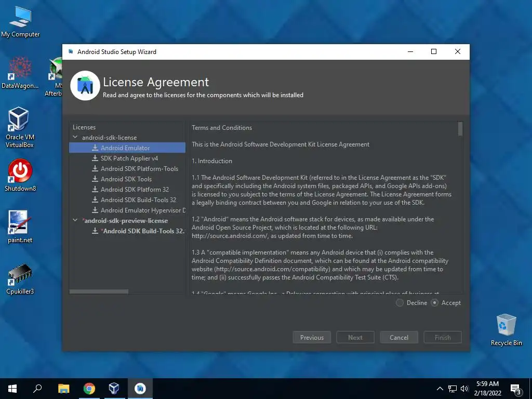
Task: Select the Recycle Bin desktop icon
Action: (506, 329)
